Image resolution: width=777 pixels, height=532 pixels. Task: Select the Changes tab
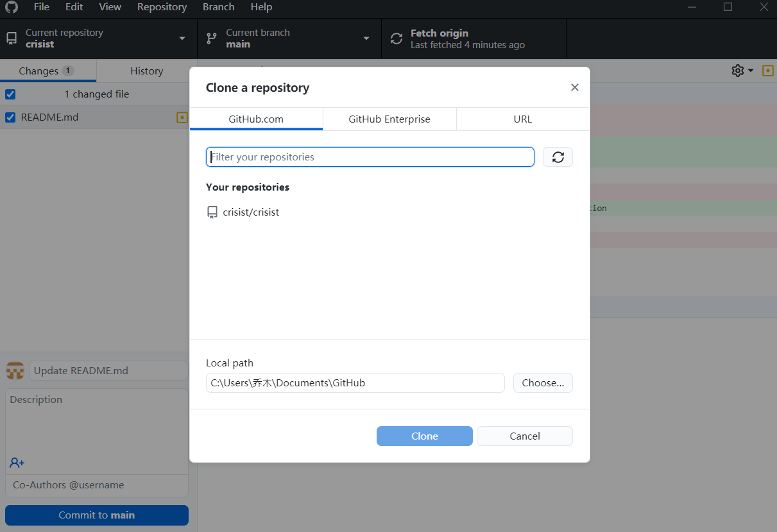[48, 71]
